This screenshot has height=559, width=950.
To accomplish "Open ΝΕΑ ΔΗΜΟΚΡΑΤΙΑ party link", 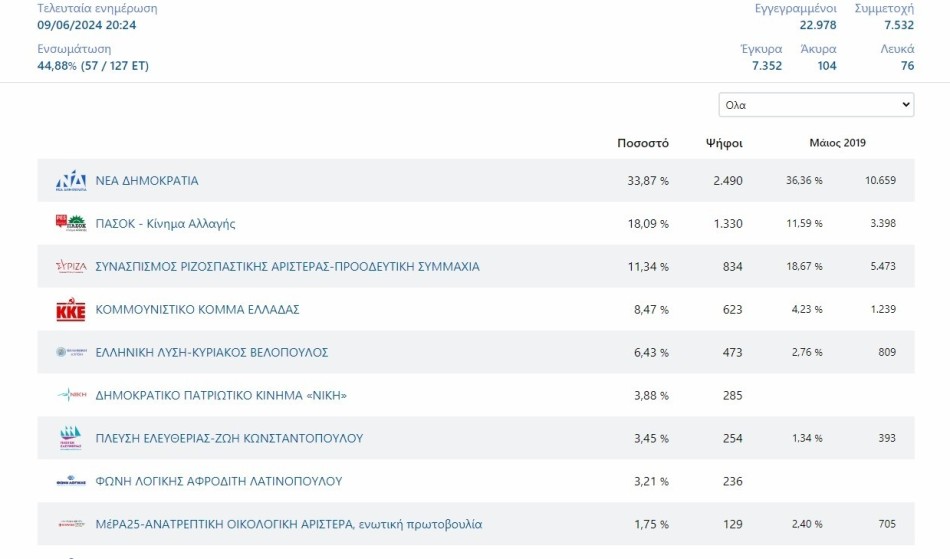I will (147, 180).
